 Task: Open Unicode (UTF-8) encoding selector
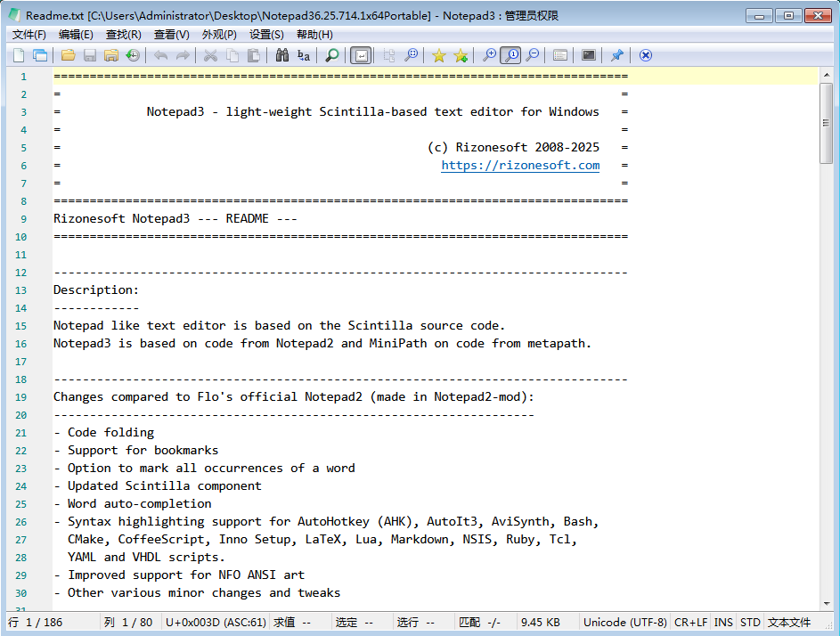pyautogui.click(x=624, y=622)
